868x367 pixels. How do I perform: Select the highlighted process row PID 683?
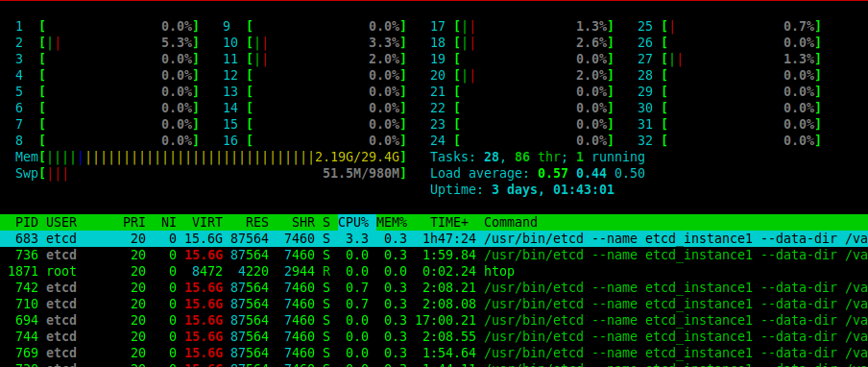click(x=434, y=238)
